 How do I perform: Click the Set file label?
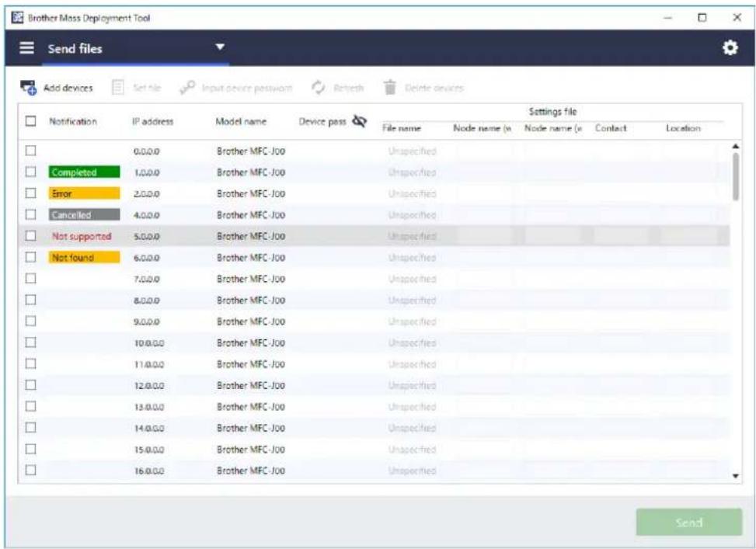[x=147, y=88]
